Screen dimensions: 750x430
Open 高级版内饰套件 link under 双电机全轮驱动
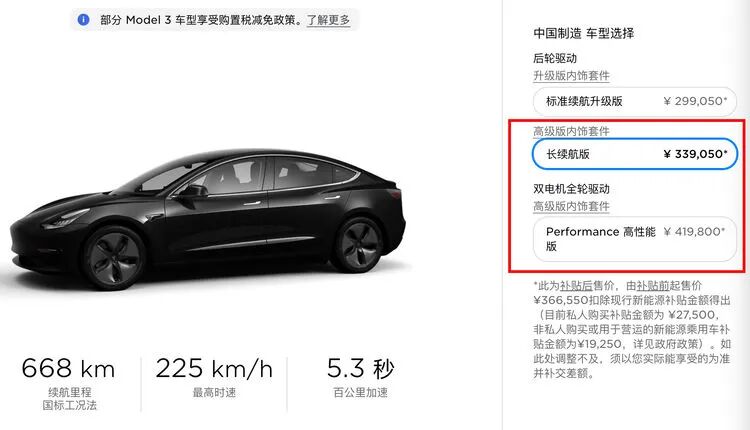click(571, 206)
